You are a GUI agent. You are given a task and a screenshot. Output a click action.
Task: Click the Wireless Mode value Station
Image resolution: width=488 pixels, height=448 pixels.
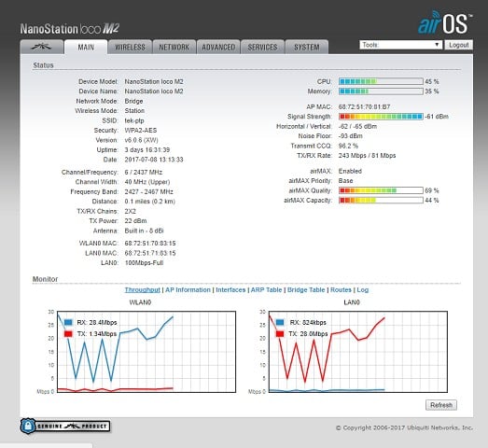click(134, 111)
